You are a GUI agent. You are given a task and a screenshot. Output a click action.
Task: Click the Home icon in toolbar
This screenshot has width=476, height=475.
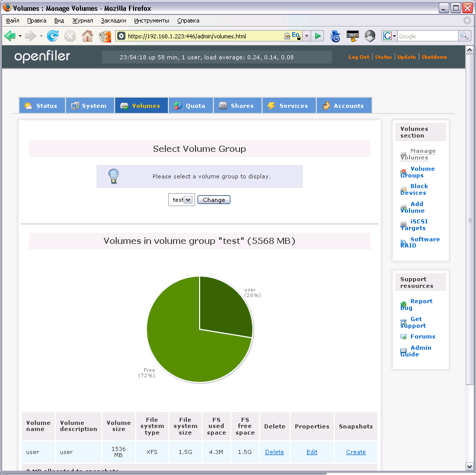pyautogui.click(x=88, y=36)
